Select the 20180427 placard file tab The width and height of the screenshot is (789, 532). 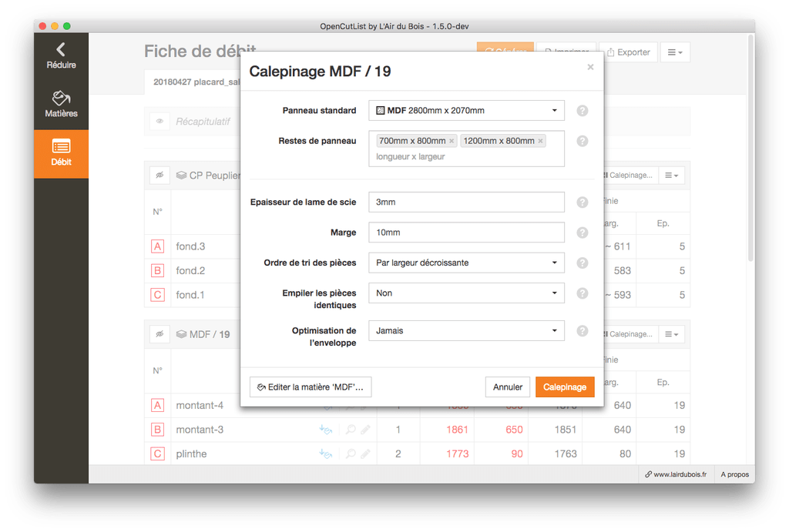click(x=193, y=82)
